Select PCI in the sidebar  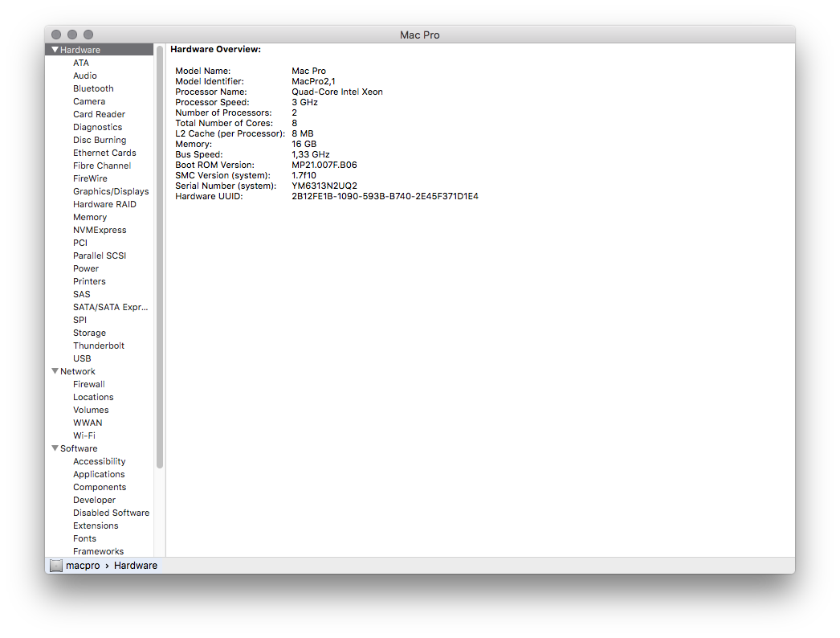point(80,243)
